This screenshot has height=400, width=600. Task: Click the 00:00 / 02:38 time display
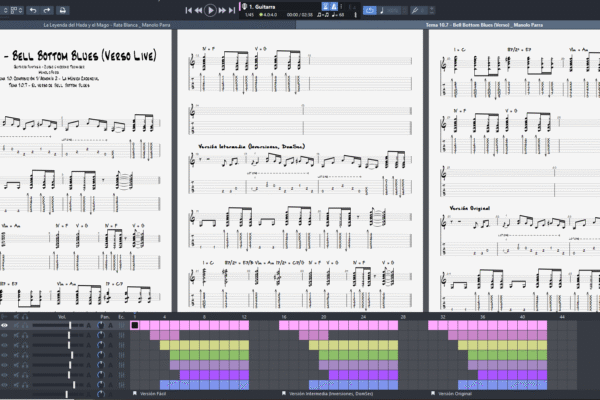click(x=300, y=15)
